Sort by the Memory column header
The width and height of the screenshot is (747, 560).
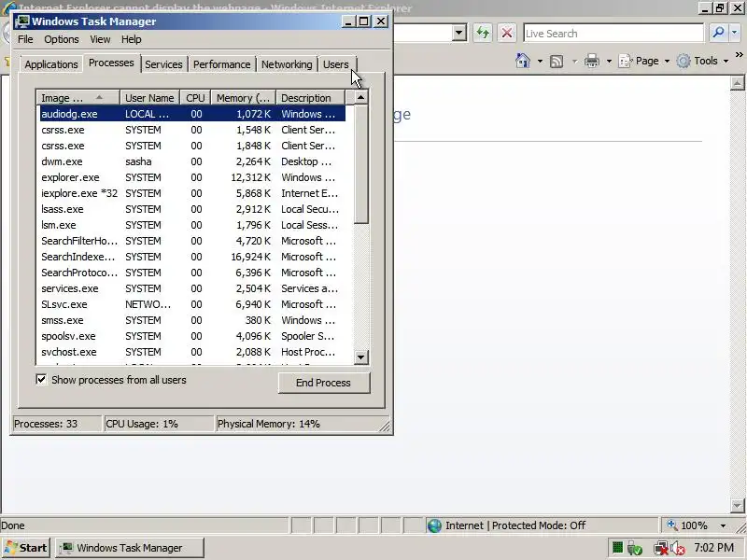point(244,98)
